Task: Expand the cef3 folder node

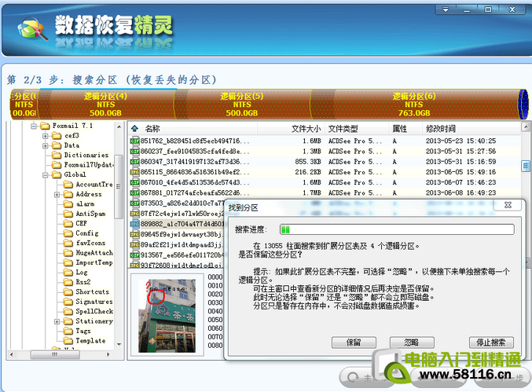Action: coord(46,136)
